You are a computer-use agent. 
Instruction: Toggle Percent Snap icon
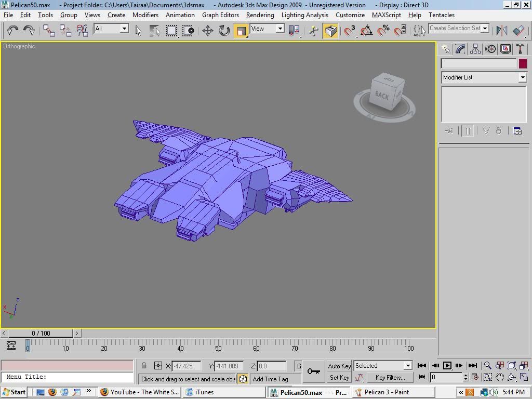383,31
